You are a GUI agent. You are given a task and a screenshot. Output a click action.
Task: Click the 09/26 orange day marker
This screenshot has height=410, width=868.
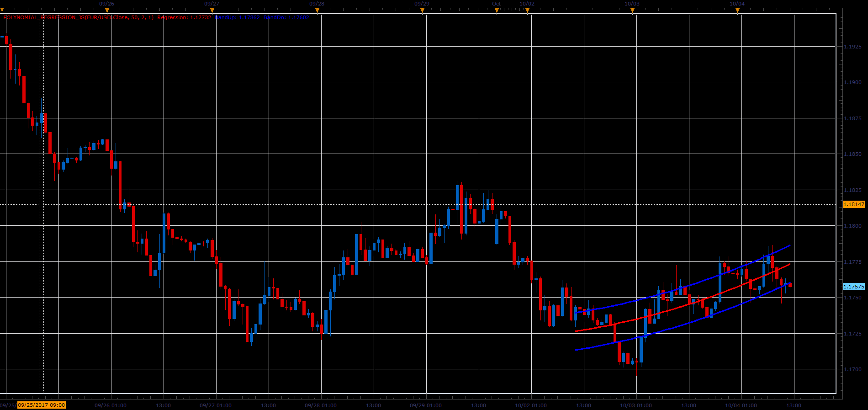click(x=107, y=10)
